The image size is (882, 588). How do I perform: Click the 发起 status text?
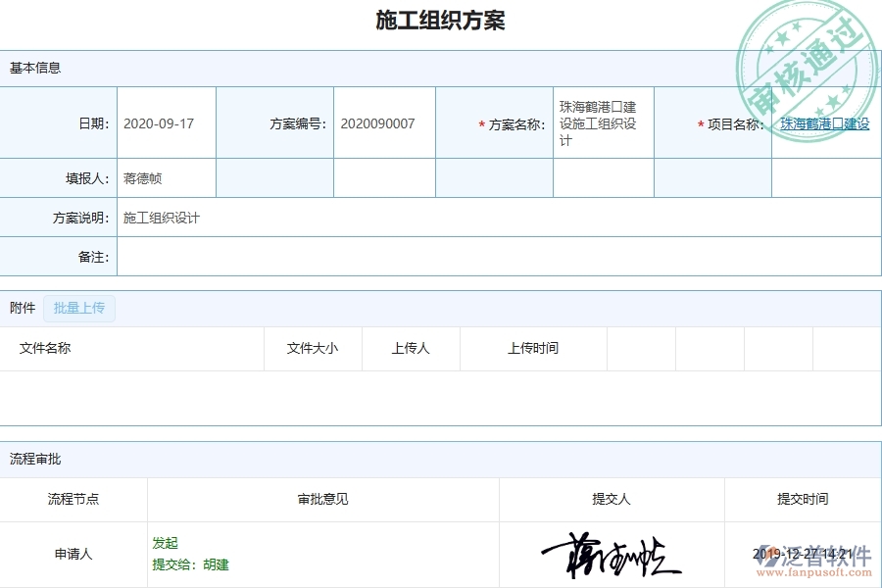click(164, 542)
